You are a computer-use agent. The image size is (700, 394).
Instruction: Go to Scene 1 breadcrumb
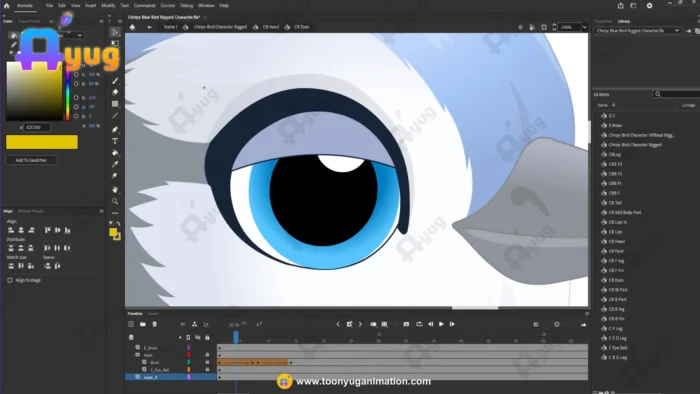[171, 27]
